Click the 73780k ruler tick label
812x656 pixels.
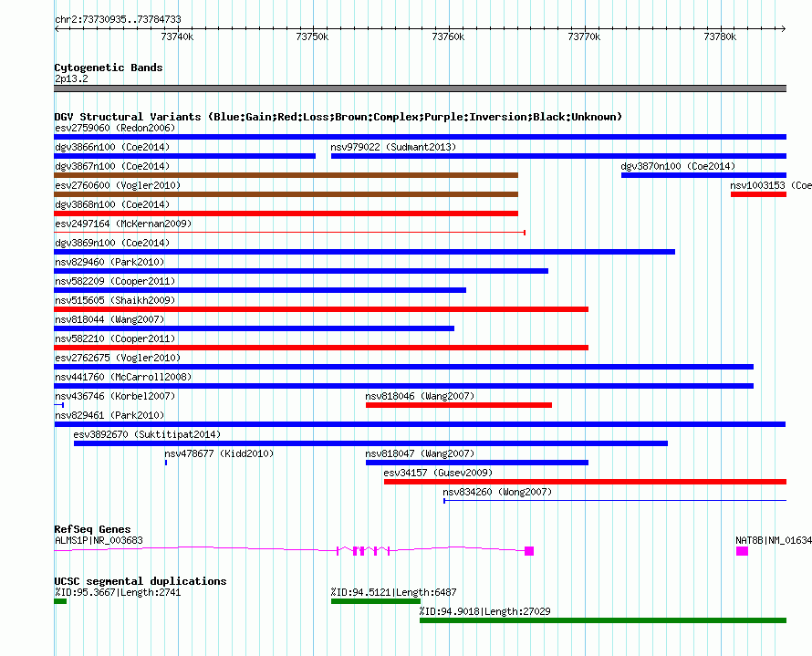point(720,36)
